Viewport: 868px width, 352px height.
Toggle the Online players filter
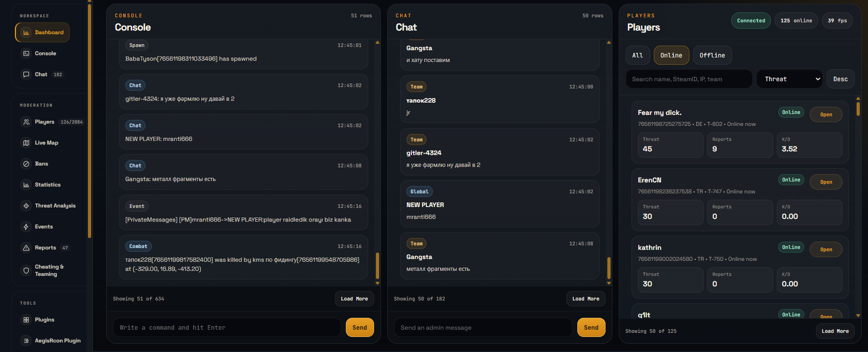671,55
